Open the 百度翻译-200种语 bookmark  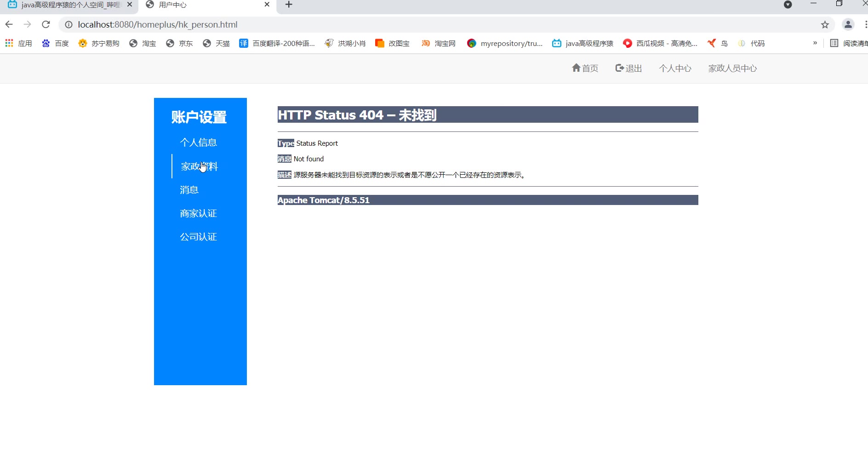pos(277,43)
